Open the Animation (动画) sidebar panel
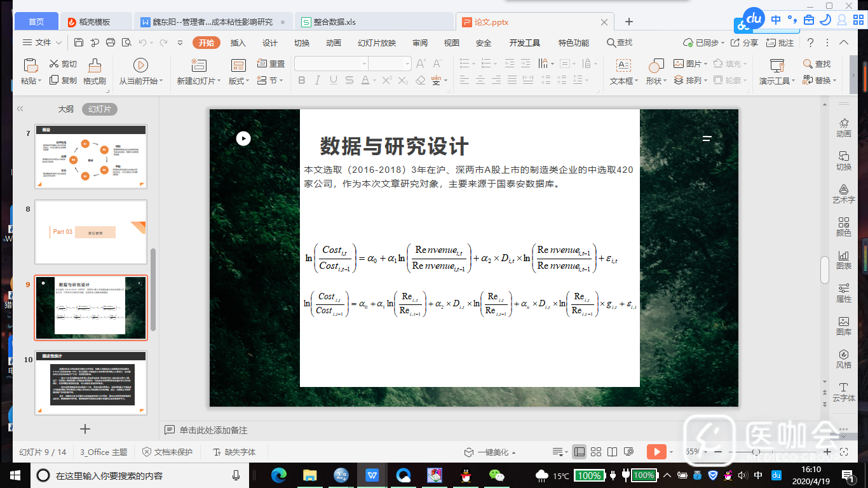This screenshot has width=868, height=488. point(844,127)
